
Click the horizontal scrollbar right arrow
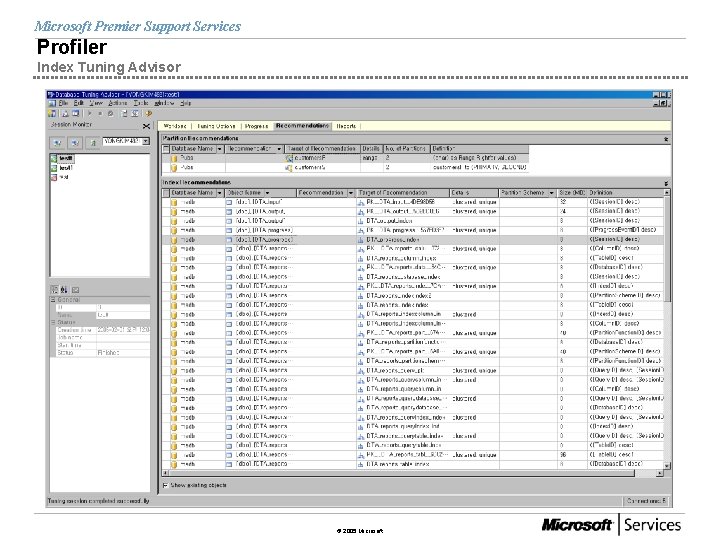pos(660,473)
